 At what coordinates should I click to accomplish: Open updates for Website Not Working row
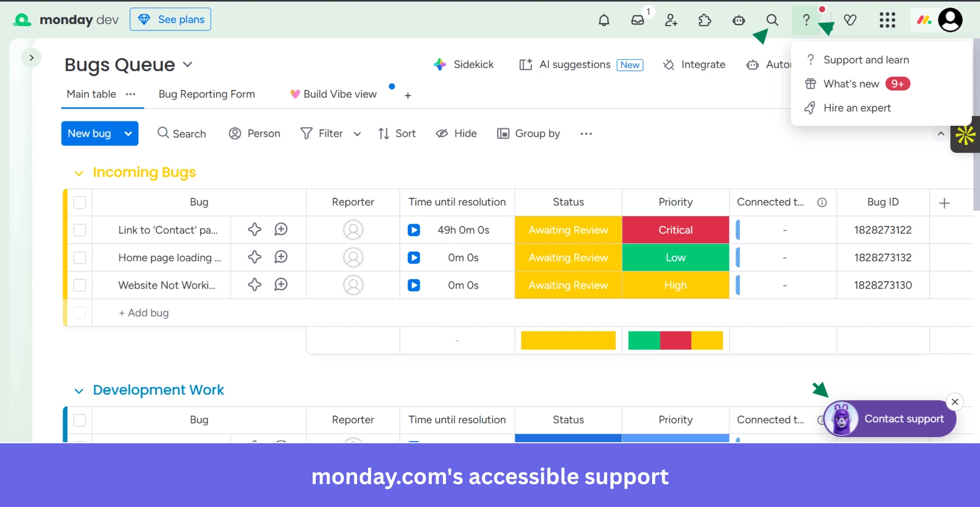click(x=281, y=285)
